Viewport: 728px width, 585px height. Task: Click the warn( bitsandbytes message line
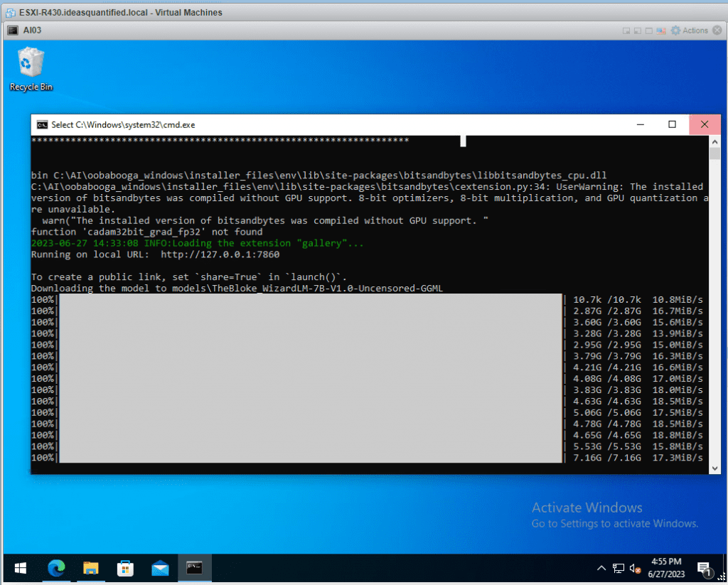pos(264,220)
